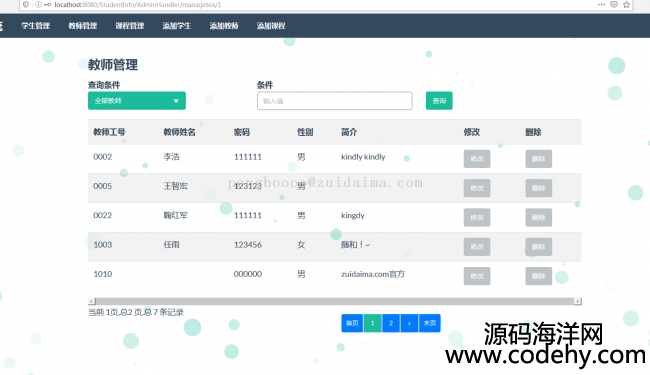The image size is (650, 375).
Task: Expand the 全部教师 query condition dropdown
Action: click(x=137, y=101)
